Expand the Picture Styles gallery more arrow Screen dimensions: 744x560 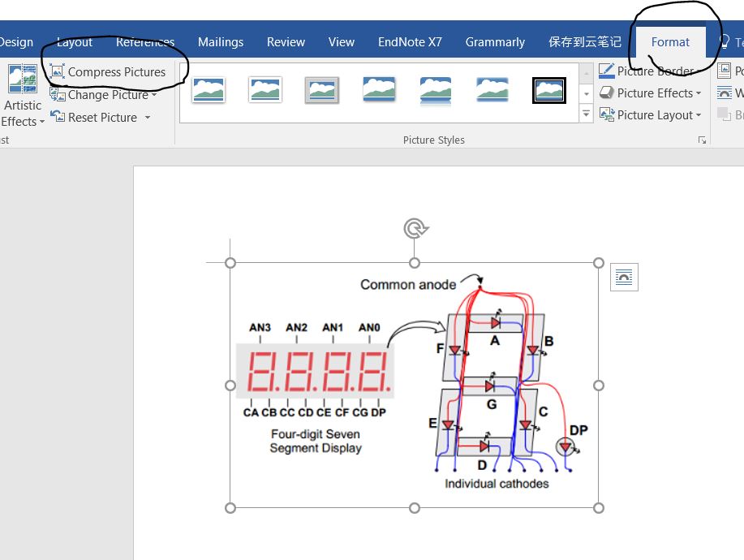(x=587, y=115)
